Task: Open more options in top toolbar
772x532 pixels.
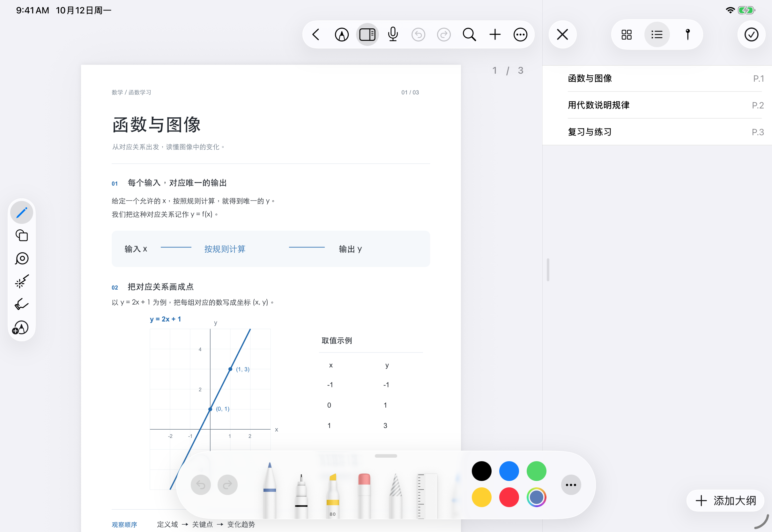Action: pos(520,35)
